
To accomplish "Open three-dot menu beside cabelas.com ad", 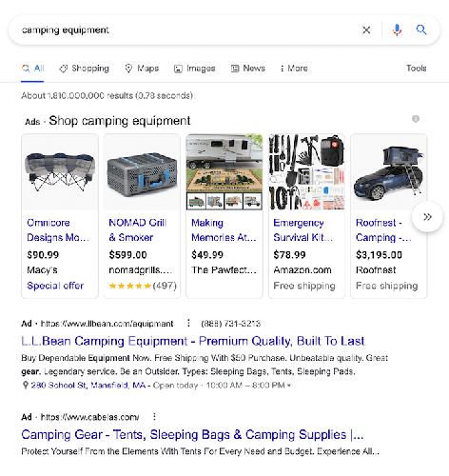I will pyautogui.click(x=154, y=416).
